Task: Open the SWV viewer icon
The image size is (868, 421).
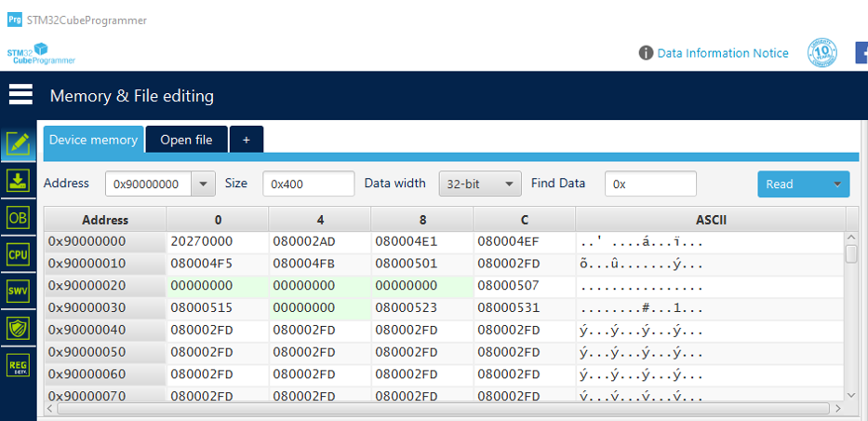Action: [x=19, y=291]
